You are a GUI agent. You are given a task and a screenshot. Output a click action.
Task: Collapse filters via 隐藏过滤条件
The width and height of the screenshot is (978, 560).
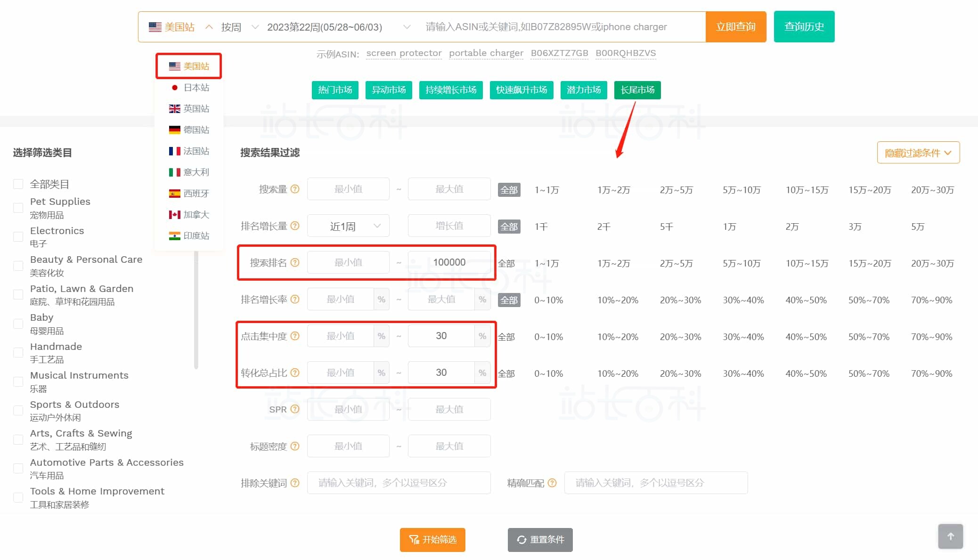pyautogui.click(x=918, y=153)
